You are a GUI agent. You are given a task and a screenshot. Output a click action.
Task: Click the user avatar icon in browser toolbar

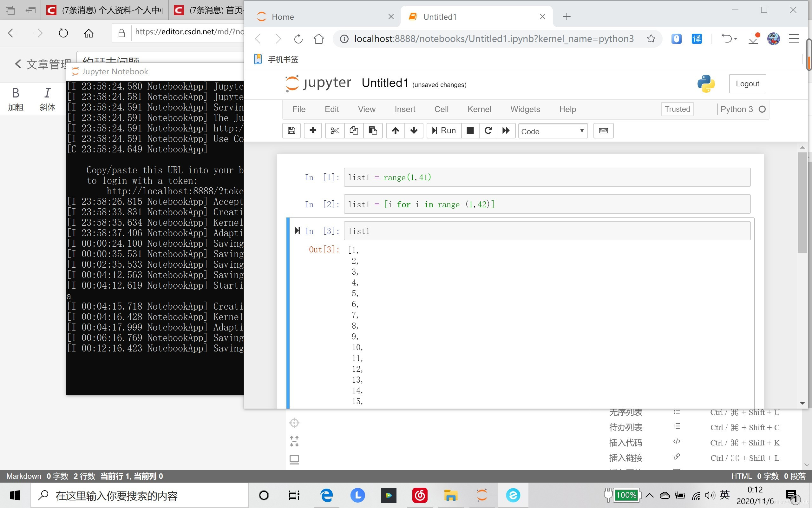click(x=773, y=39)
